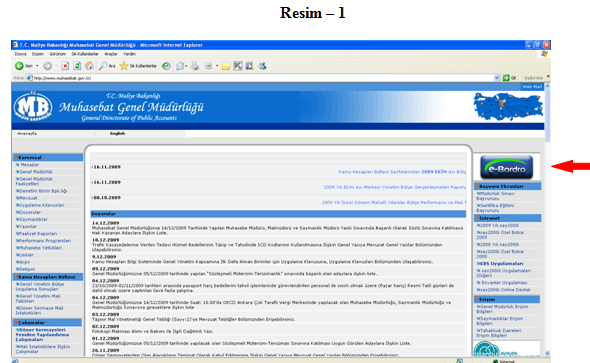The width and height of the screenshot is (590, 363).
Task: Click vertical scrollbar down arrow
Action: click(x=547, y=353)
